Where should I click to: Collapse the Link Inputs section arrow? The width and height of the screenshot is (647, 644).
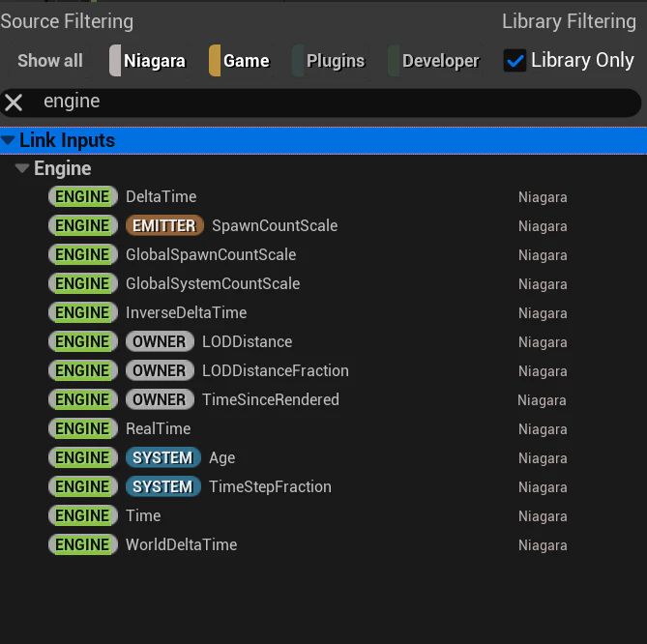[8, 140]
